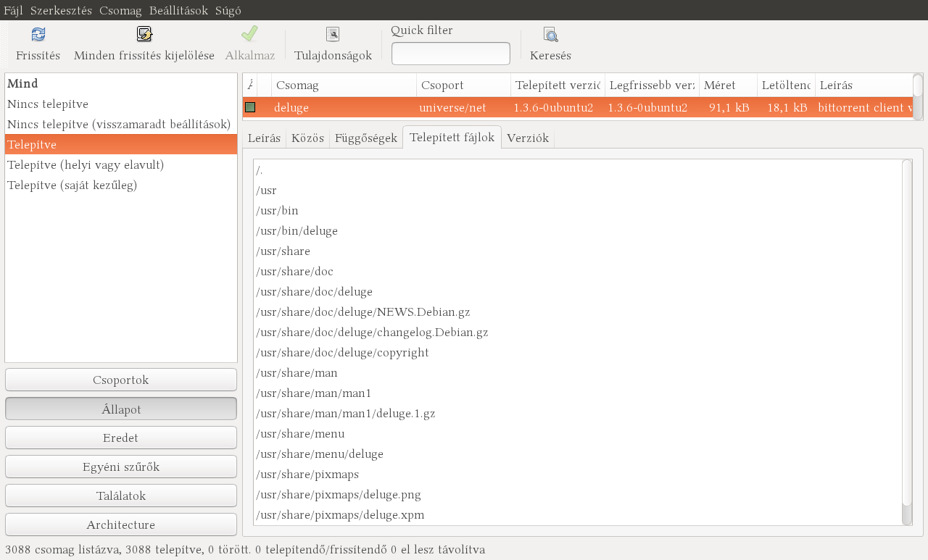Click the /usr/share/doc/deluge/changelog.Debian.gz path
928x560 pixels.
point(372,333)
